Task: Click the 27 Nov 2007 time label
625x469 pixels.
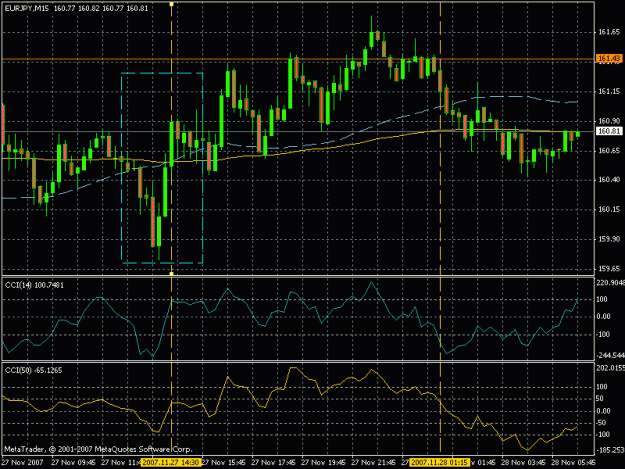Action: [x=22, y=463]
